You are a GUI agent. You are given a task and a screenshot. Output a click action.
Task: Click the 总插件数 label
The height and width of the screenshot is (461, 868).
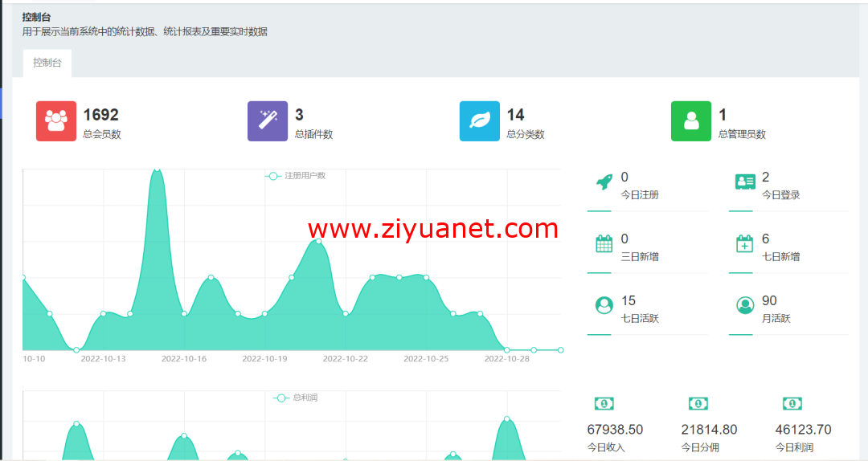314,134
